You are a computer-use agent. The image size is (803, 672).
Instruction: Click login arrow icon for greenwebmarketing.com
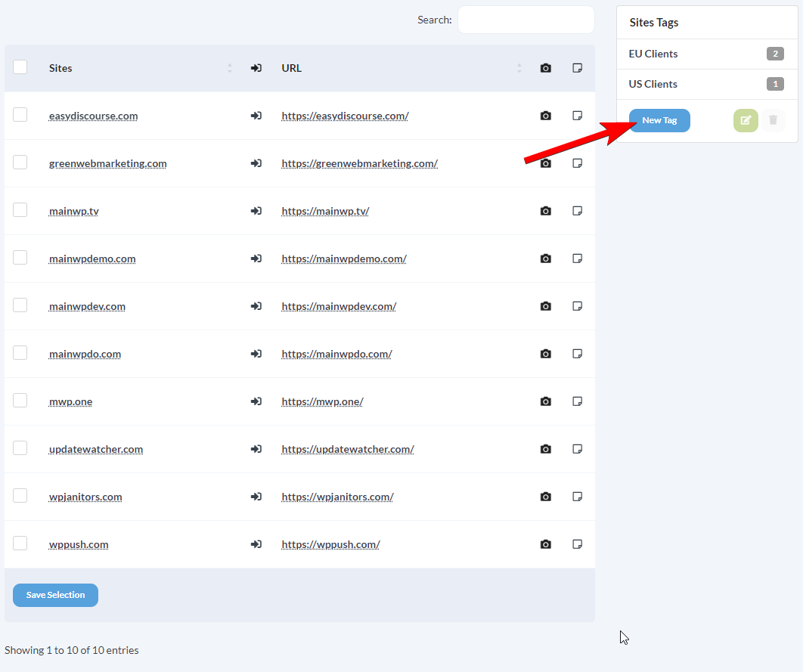pyautogui.click(x=256, y=163)
